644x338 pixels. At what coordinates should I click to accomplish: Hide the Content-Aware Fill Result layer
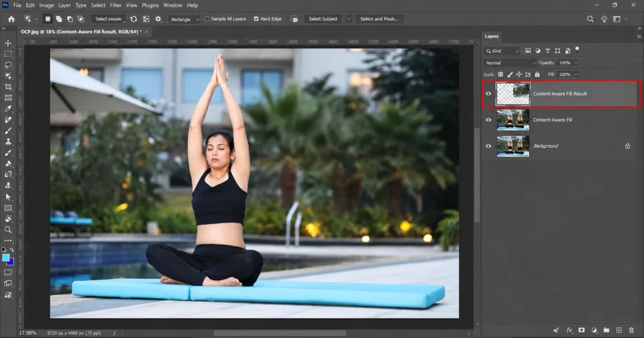click(488, 94)
